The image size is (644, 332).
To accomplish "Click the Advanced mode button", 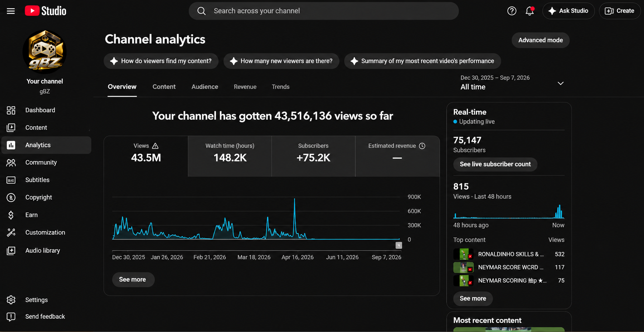I will (x=540, y=40).
